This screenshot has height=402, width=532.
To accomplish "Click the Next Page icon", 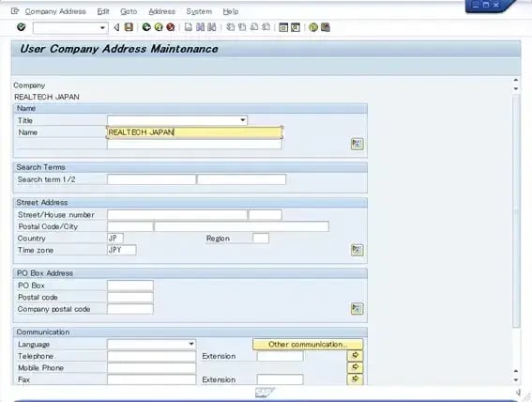I will pos(254,27).
